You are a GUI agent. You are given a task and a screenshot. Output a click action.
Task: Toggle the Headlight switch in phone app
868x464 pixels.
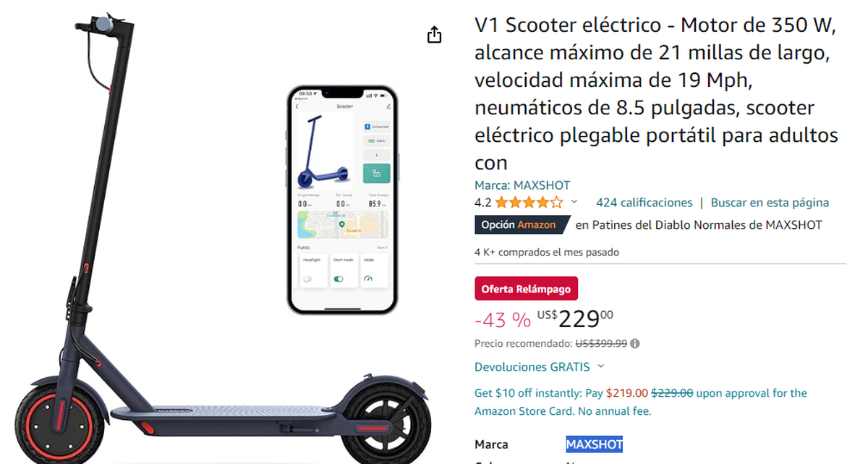[309, 279]
